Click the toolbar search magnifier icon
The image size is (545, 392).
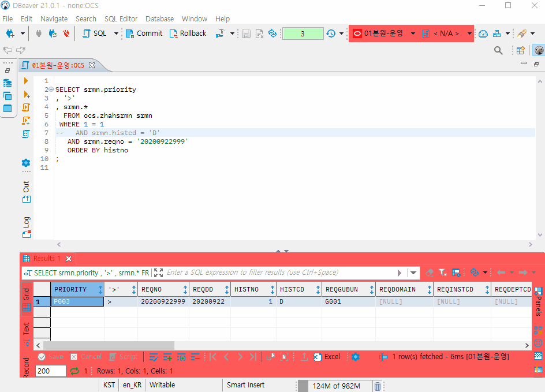click(498, 50)
